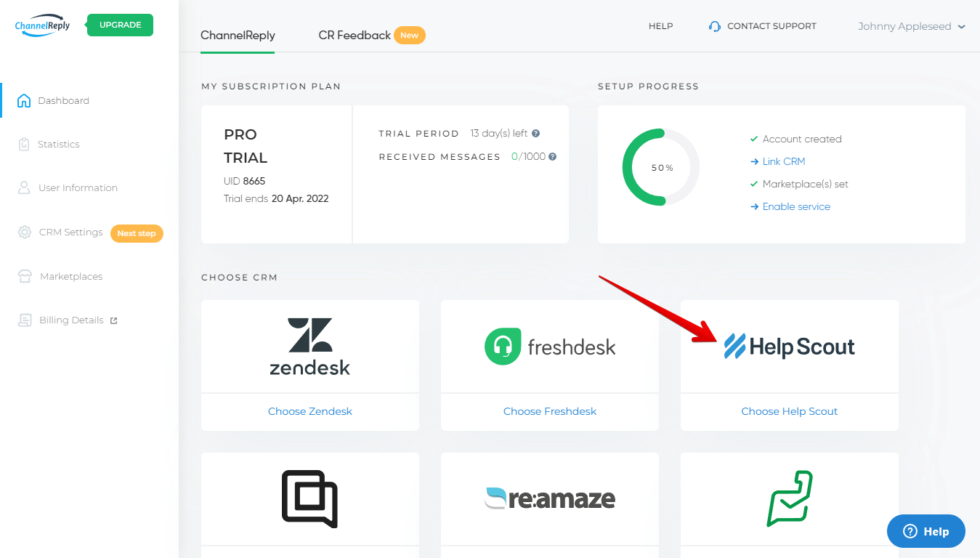
Task: Click the Marketplace(s) set status text
Action: pyautogui.click(x=806, y=184)
